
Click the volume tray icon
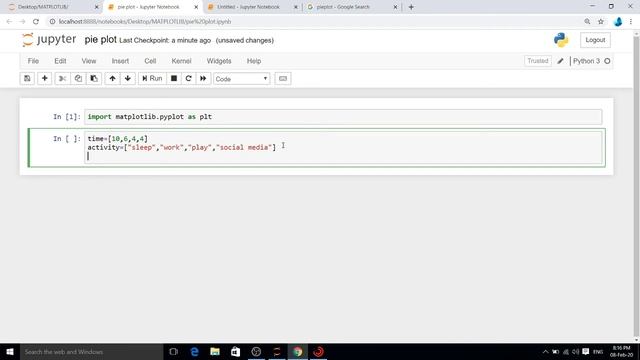point(576,351)
